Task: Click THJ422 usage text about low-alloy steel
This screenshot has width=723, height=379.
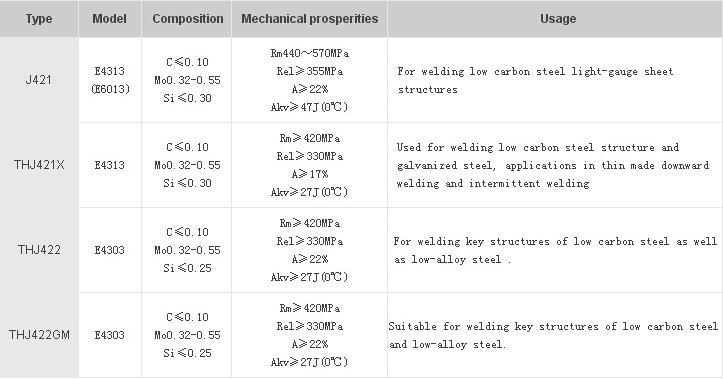Action: point(555,250)
